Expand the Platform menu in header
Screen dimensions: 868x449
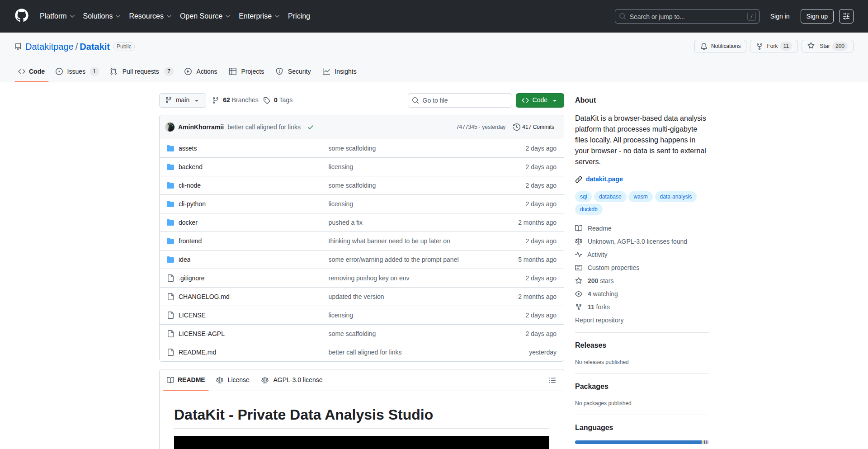[x=57, y=16]
